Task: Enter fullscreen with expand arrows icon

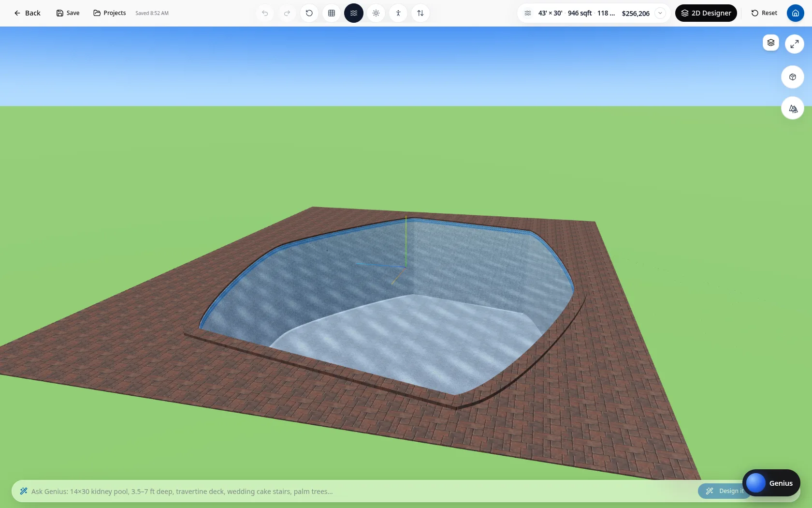Action: coord(795,44)
